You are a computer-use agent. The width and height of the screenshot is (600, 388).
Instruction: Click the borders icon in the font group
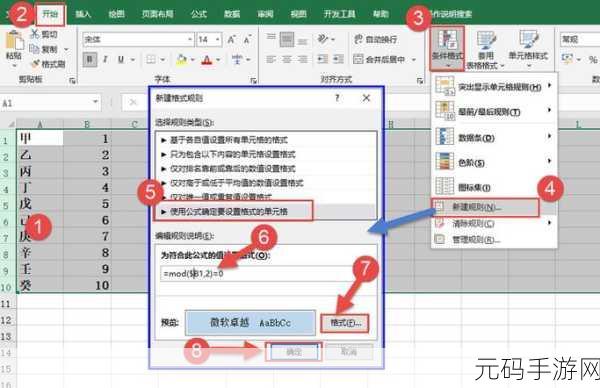[151, 60]
